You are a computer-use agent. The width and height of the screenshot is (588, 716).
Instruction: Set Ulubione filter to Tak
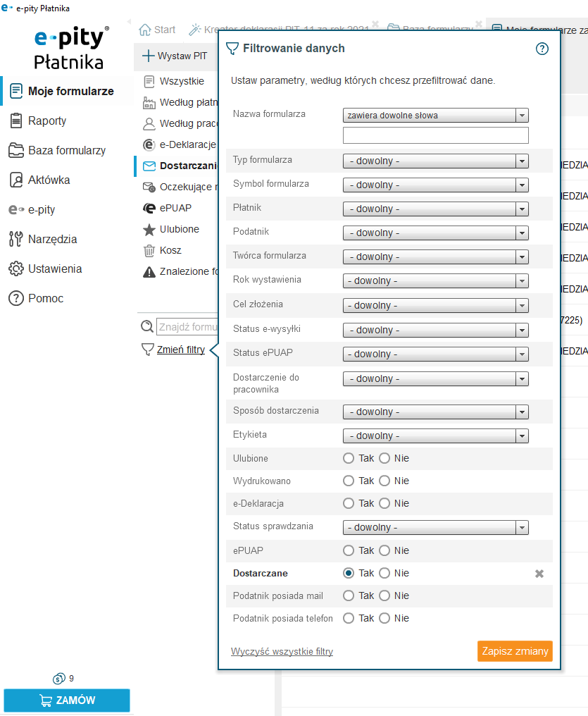coord(349,459)
